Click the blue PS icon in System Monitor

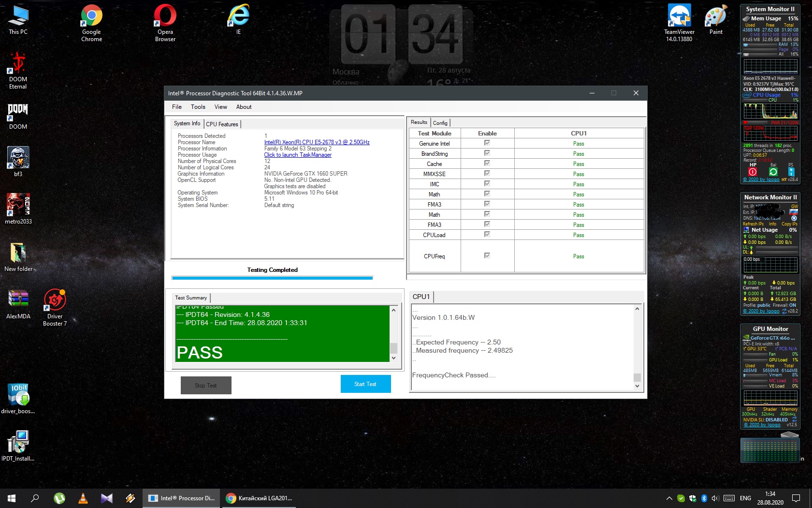(791, 172)
